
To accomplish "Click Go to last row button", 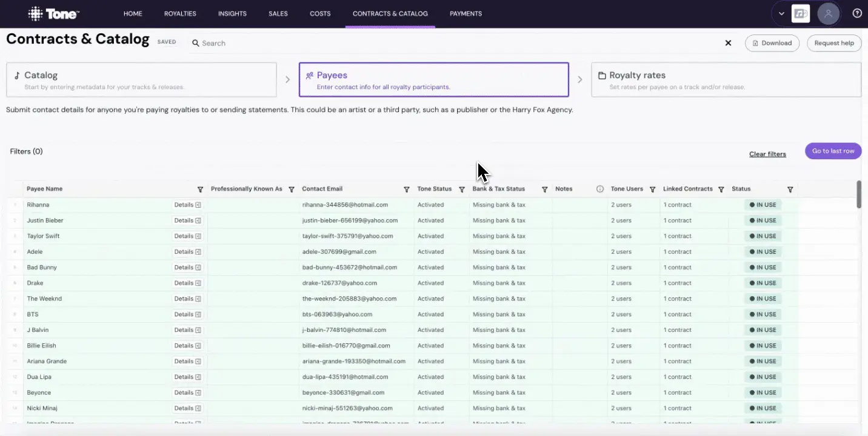I will (x=833, y=151).
